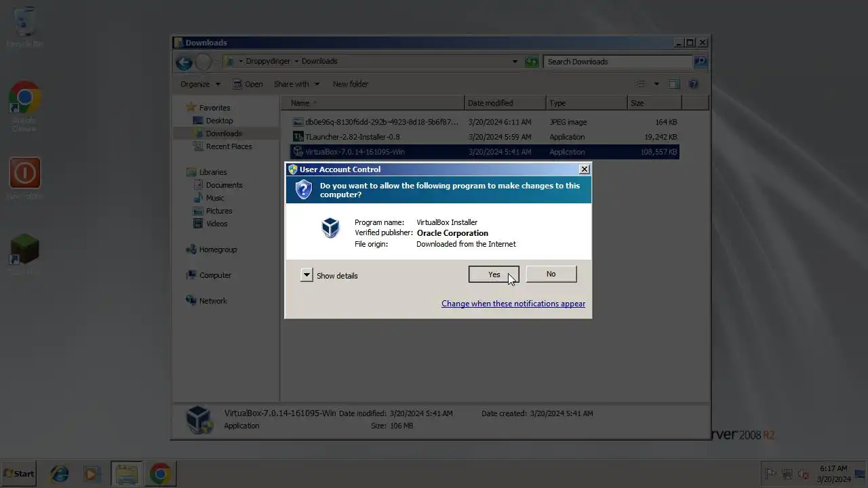Open Pictures library
Image resolution: width=868 pixels, height=488 pixels.
tap(219, 211)
